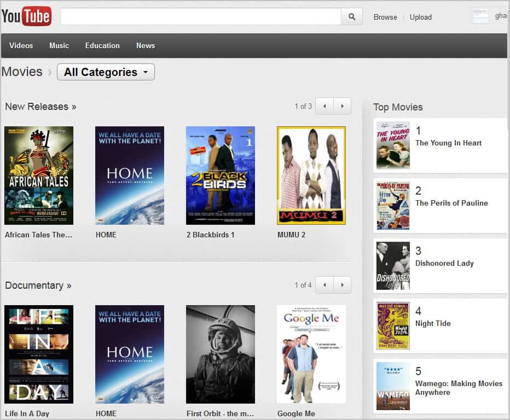Open the Google Me poster
510x420 pixels.
coord(311,354)
